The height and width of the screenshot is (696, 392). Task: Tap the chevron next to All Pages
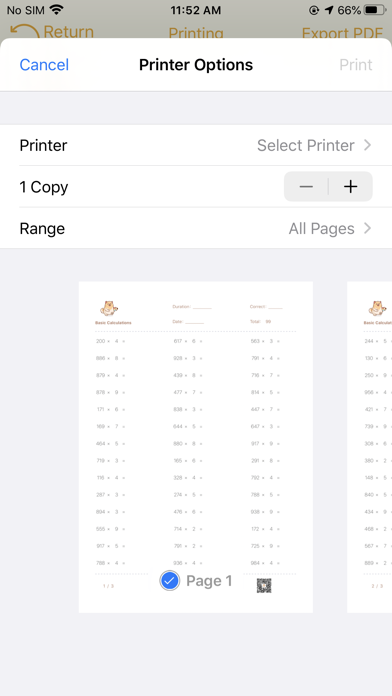367,228
